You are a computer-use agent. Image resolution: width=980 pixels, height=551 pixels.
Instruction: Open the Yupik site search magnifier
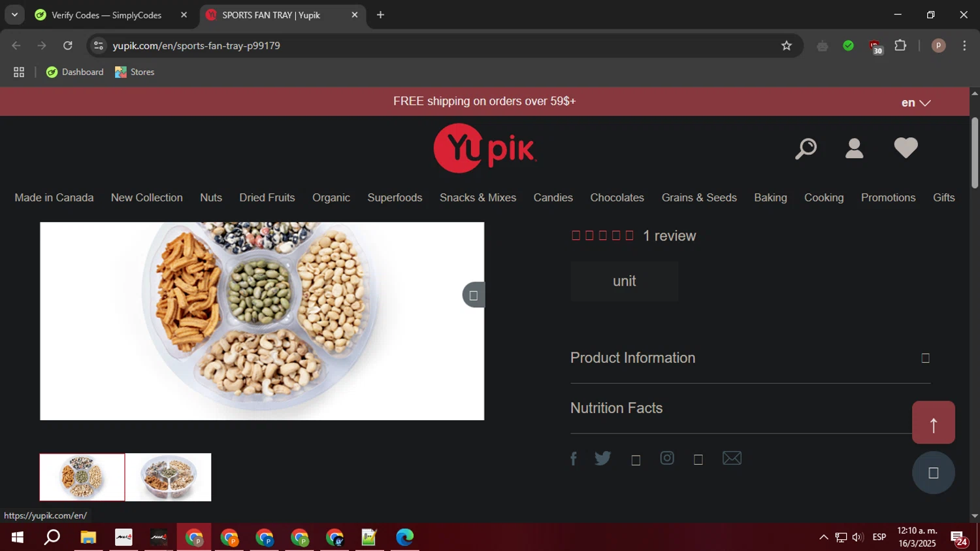coord(806,148)
